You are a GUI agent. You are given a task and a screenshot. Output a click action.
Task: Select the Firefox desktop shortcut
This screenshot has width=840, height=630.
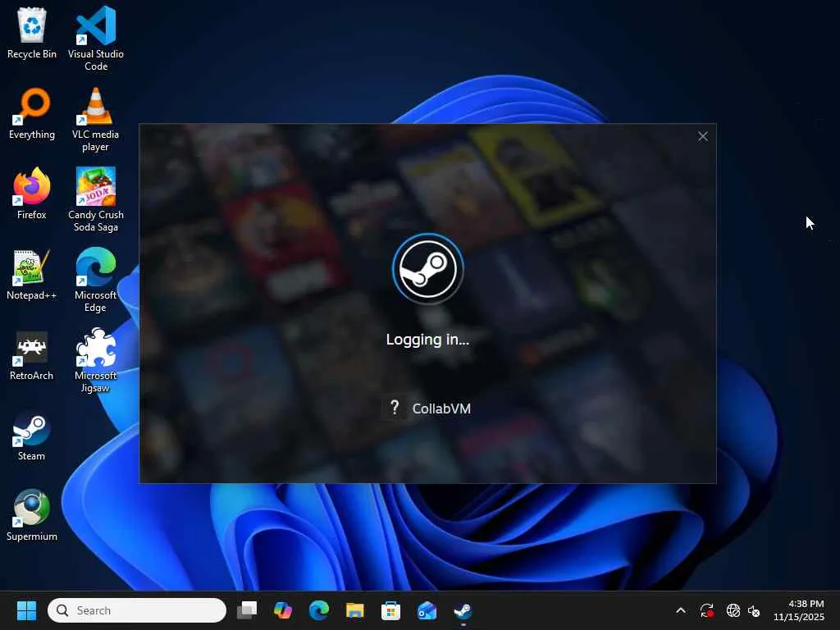click(x=32, y=194)
